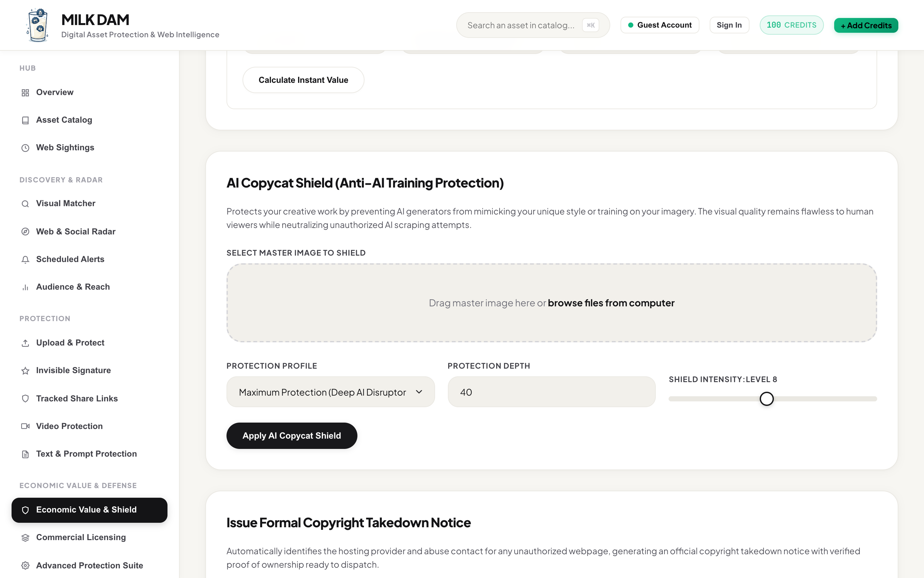Click the Tracked Share Links shield icon

25,399
